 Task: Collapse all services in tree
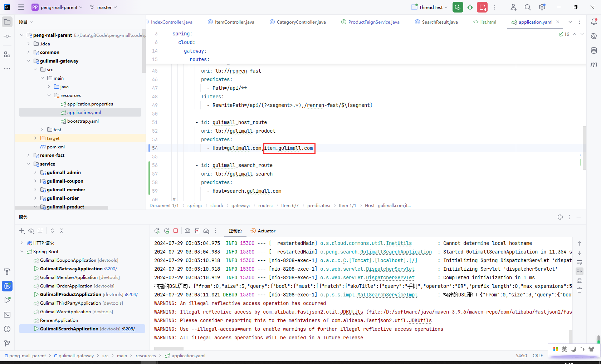click(x=62, y=231)
